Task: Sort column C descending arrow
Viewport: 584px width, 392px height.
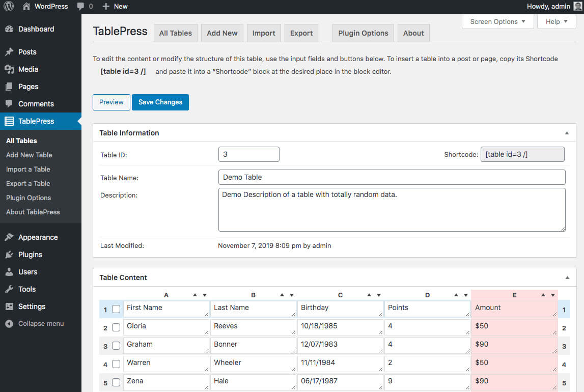Action: click(x=379, y=295)
